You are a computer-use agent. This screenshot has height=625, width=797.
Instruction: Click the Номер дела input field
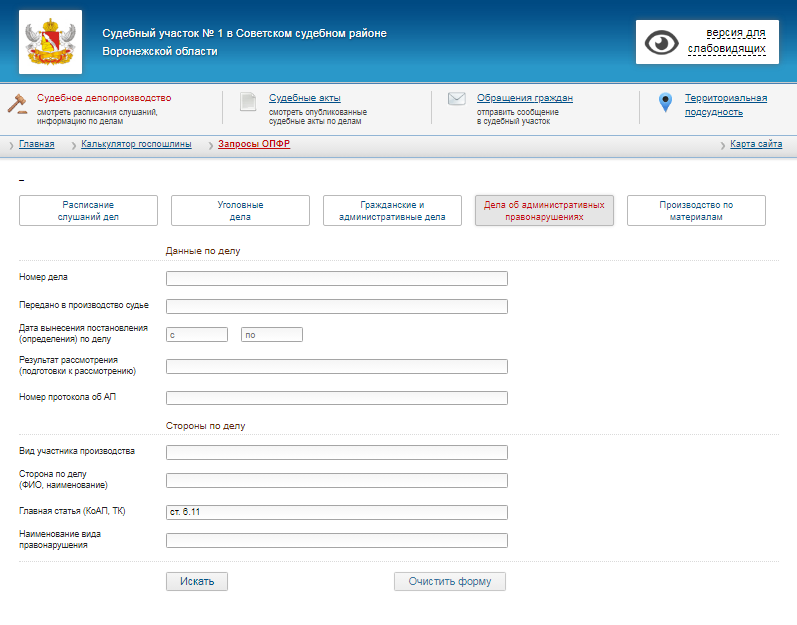click(336, 278)
